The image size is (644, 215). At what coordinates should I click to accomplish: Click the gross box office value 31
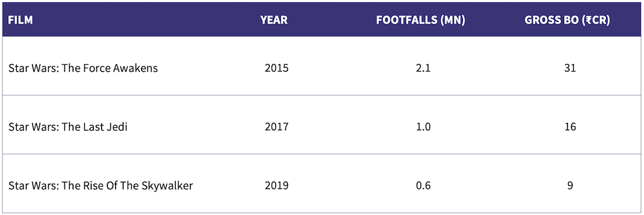(x=570, y=68)
